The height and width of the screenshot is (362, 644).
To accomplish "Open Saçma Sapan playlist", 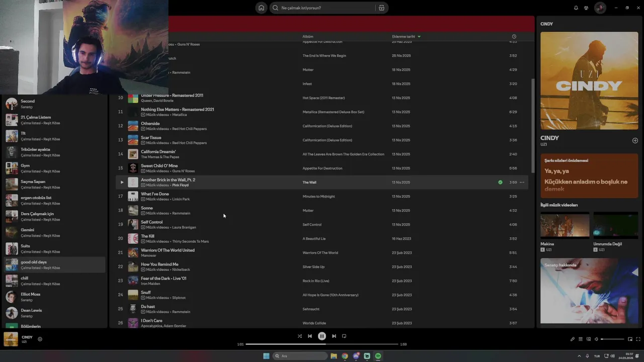I will click(54, 185).
